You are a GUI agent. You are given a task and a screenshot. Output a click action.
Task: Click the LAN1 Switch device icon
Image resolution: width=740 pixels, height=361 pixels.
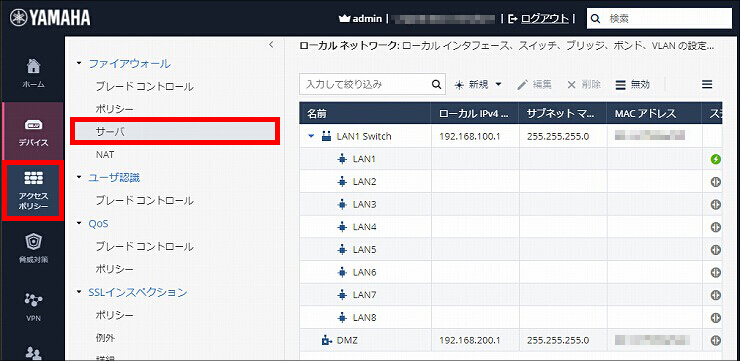327,136
